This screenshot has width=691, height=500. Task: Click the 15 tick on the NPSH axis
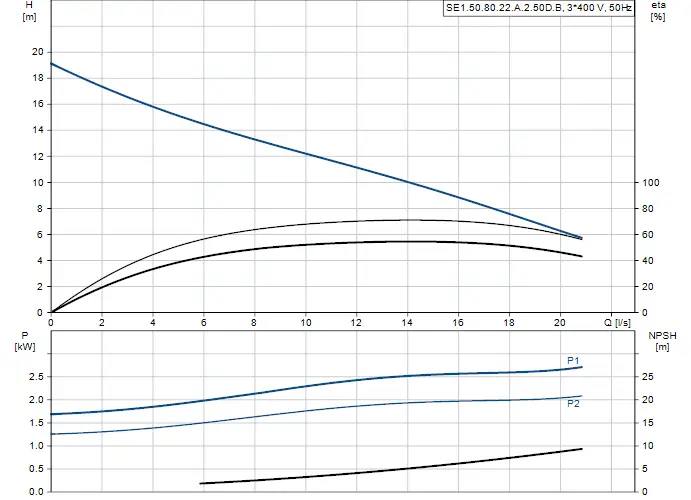[648, 423]
